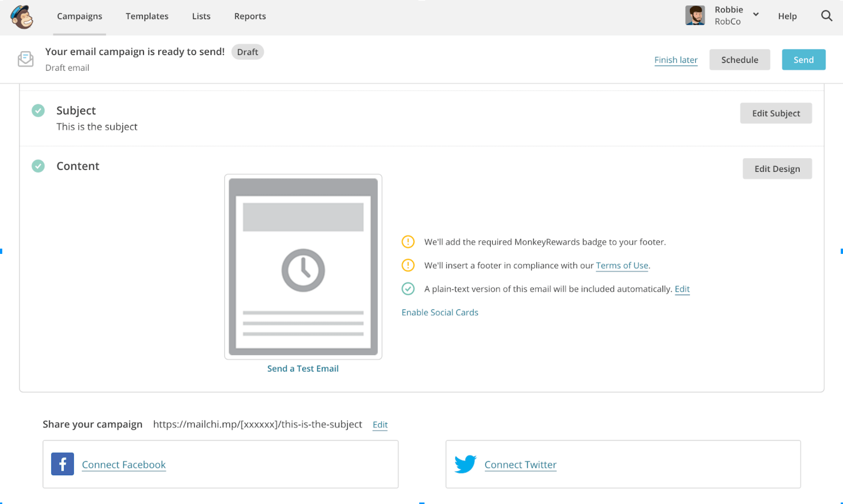The height and width of the screenshot is (504, 843).
Task: Click the draft email envelope icon
Action: (26, 59)
